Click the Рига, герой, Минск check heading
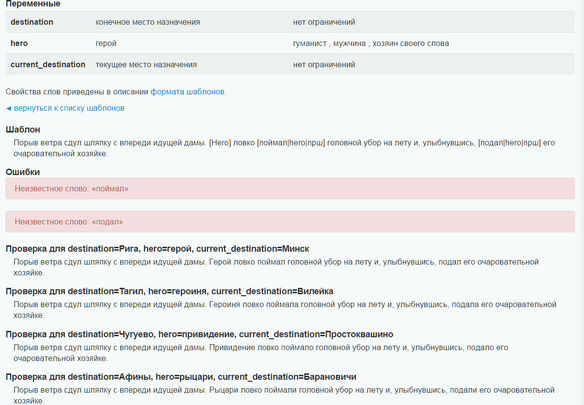 tap(157, 249)
